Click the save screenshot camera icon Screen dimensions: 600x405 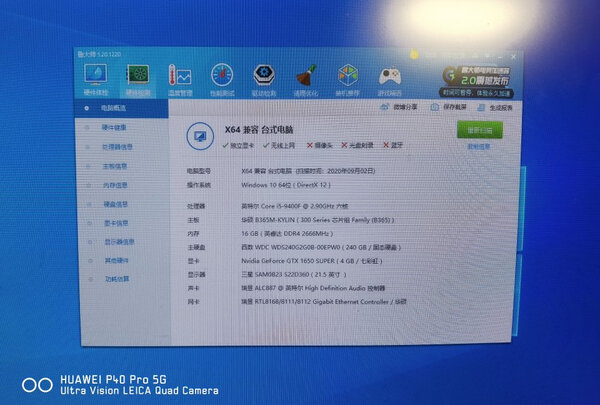(x=435, y=108)
